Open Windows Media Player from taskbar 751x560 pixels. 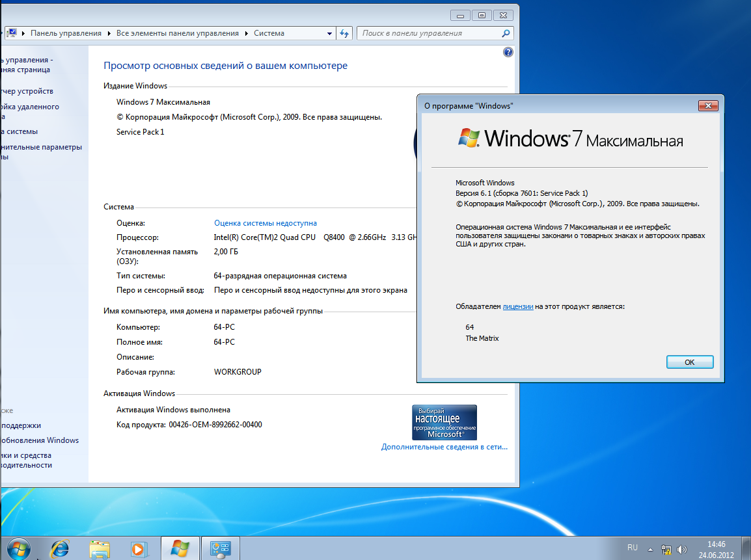(x=139, y=549)
